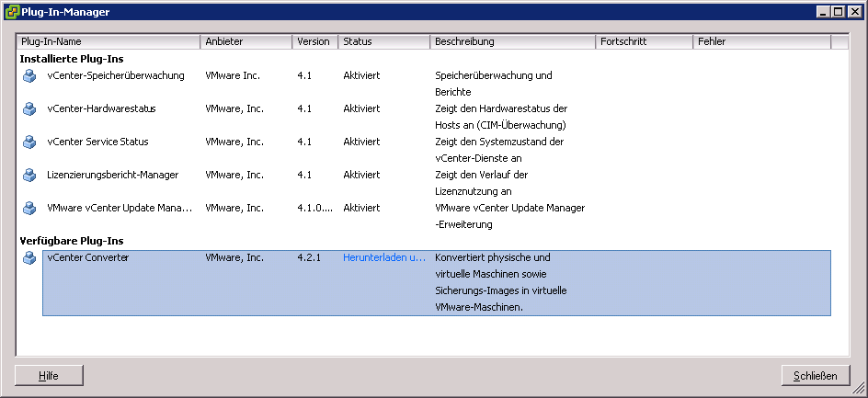Maximize the Plug-In-Manager window

pos(837,11)
